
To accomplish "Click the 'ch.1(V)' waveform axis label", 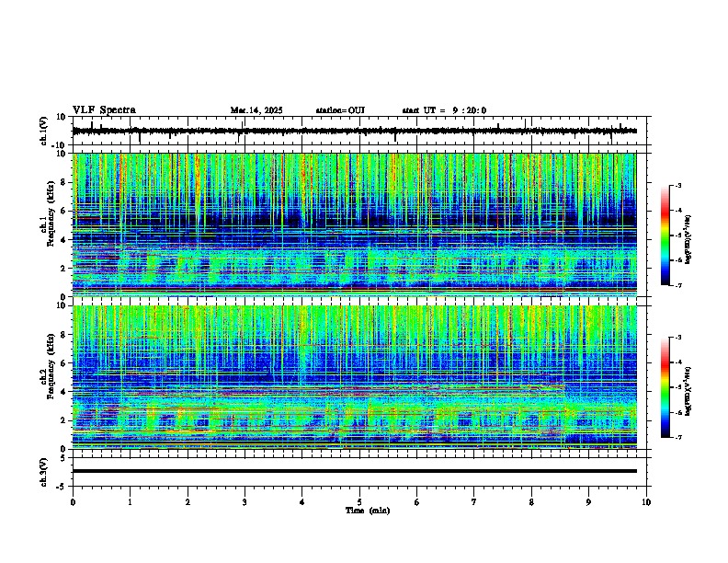I will (44, 131).
